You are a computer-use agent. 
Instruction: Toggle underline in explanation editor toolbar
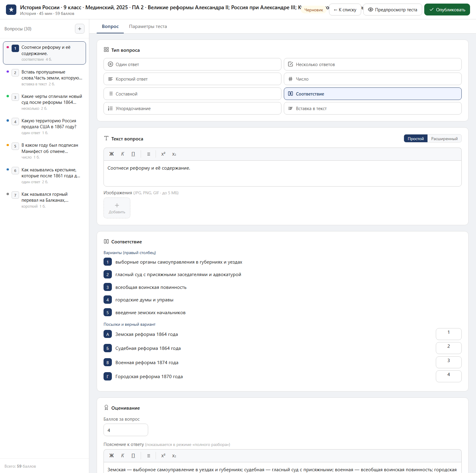coord(133,456)
